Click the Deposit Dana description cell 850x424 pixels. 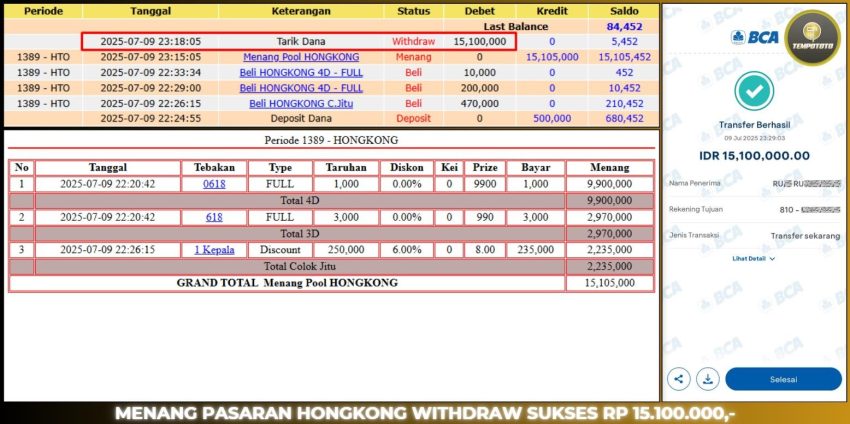click(x=301, y=119)
